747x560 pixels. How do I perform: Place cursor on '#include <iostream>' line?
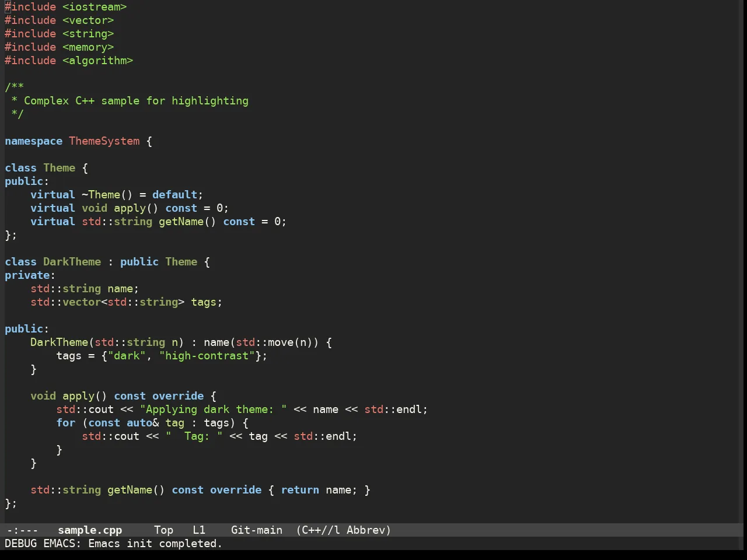coord(66,7)
